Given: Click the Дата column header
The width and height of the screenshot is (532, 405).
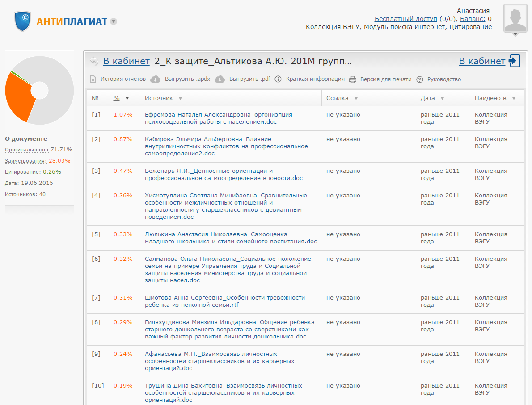Looking at the screenshot, I should [x=427, y=98].
